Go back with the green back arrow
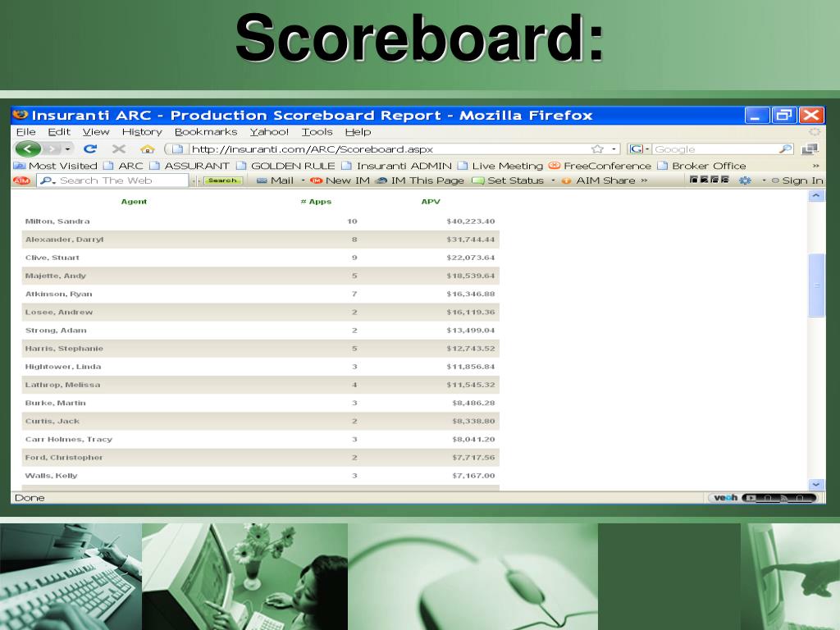The image size is (840, 630). pos(29,149)
